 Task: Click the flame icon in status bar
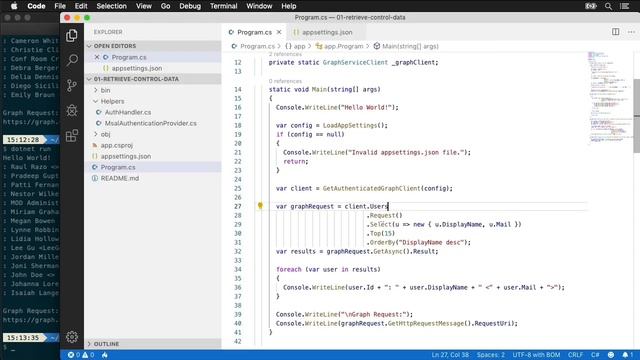(x=105, y=355)
